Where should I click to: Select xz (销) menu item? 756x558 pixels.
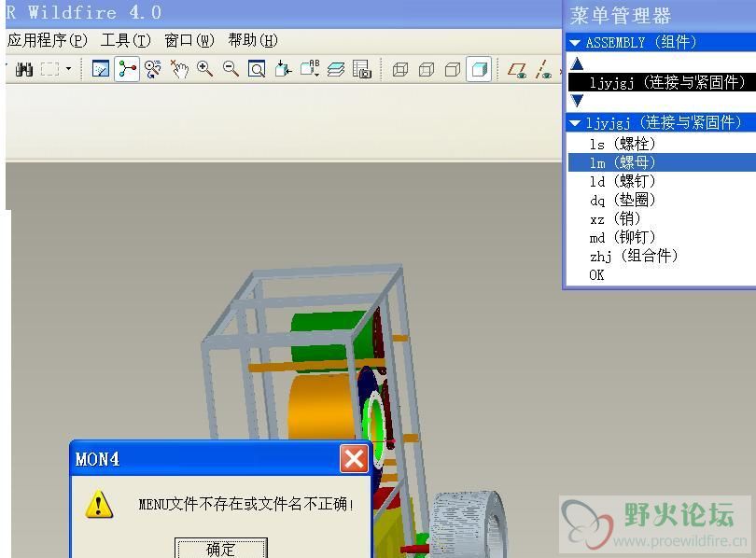(x=661, y=218)
